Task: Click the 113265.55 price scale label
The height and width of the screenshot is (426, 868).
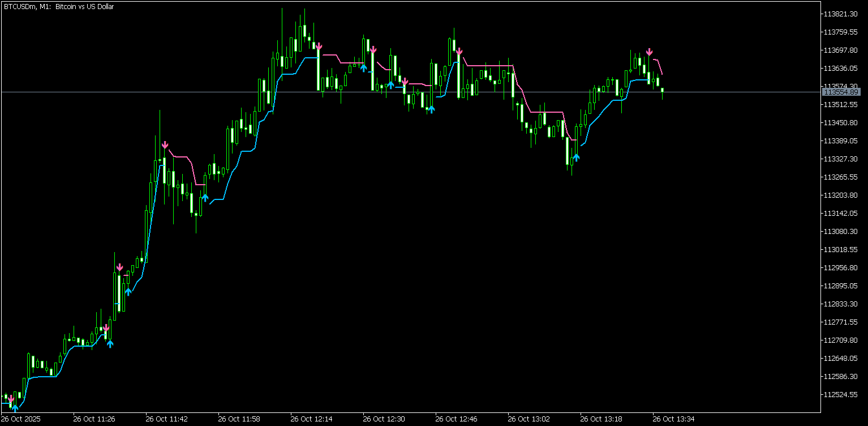Action: 841,177
